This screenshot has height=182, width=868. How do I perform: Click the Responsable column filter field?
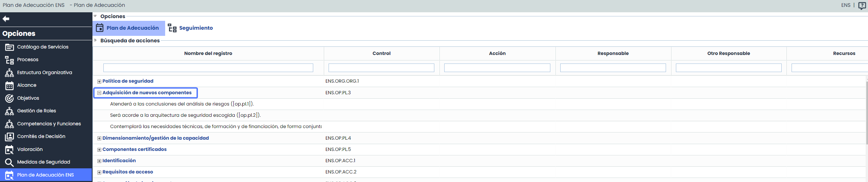pos(612,68)
